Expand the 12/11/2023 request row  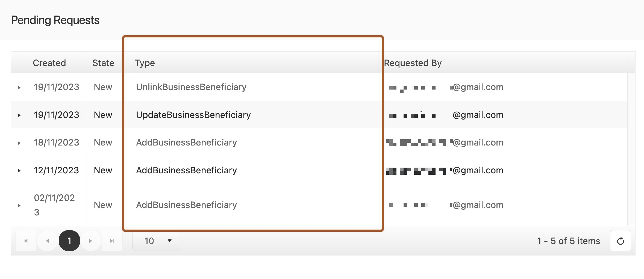[x=19, y=171]
